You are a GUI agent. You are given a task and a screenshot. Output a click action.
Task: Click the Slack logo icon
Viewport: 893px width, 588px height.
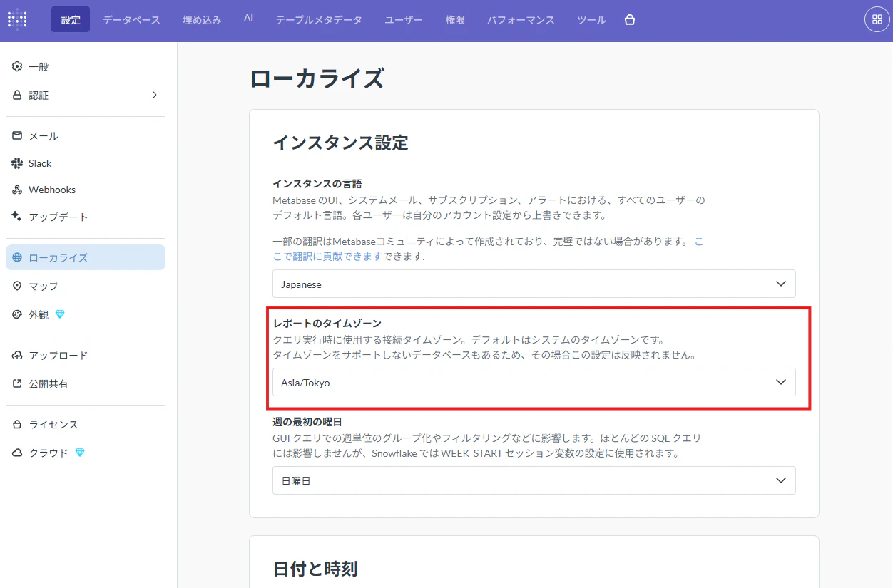17,163
